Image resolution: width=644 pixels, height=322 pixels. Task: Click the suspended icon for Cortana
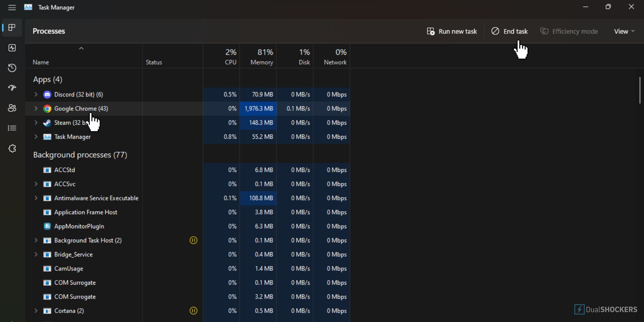[x=193, y=311]
